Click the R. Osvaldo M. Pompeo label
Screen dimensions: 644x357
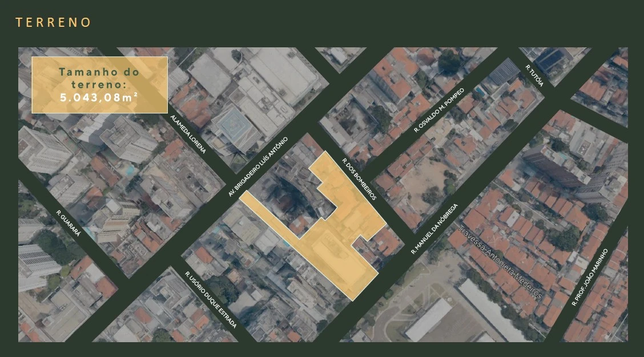pyautogui.click(x=440, y=110)
